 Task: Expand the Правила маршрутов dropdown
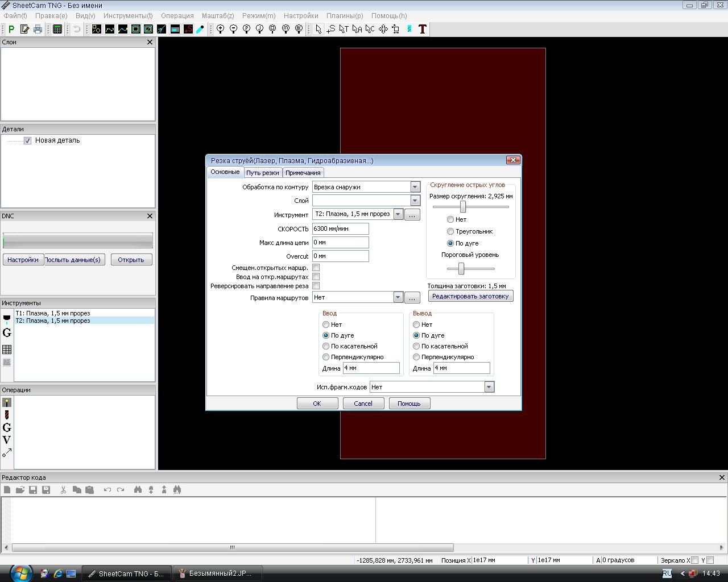click(x=398, y=297)
